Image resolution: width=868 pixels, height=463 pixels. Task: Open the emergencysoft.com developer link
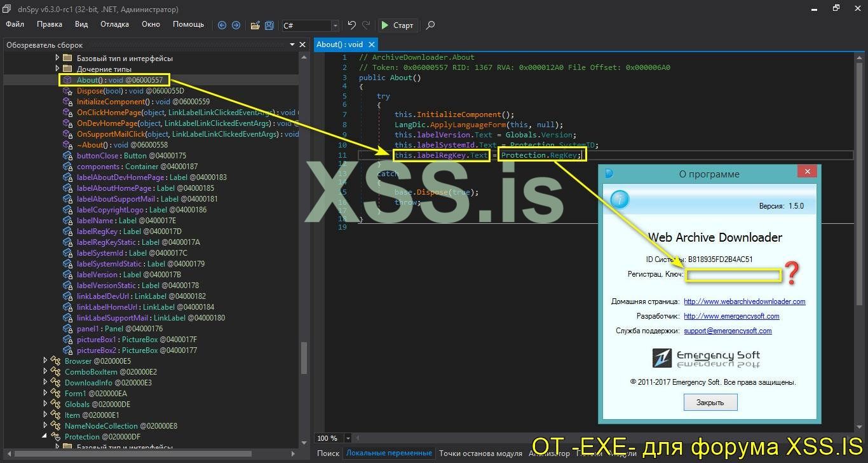point(731,316)
